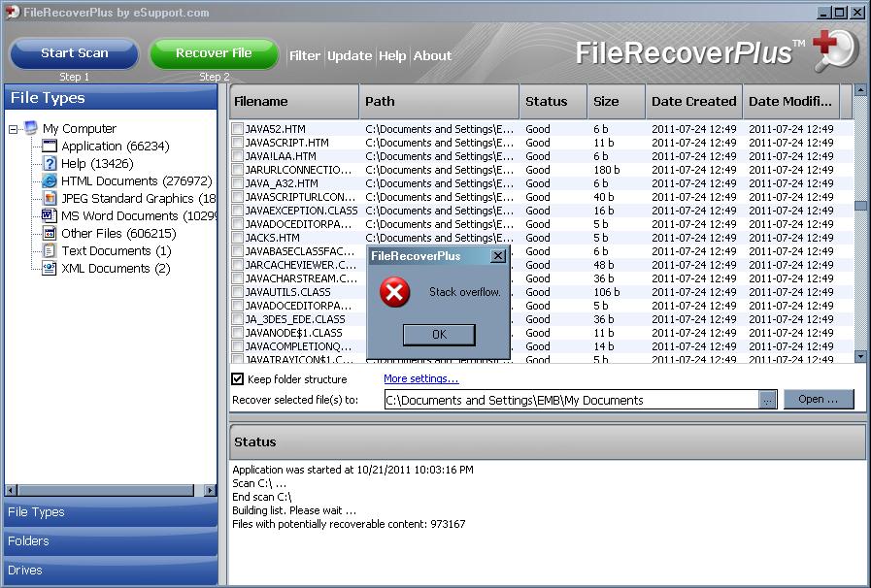
Task: Collapse the My Computer tree node
Action: [x=14, y=129]
